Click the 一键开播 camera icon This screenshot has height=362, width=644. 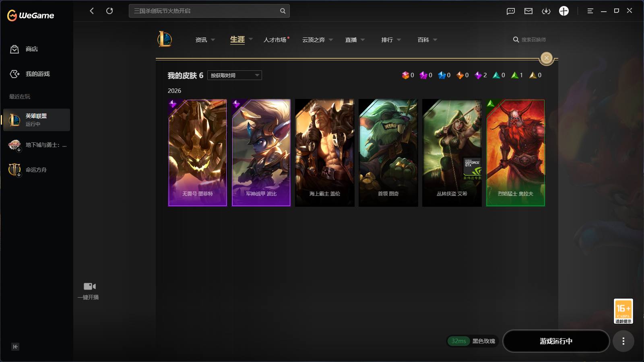coord(89,286)
